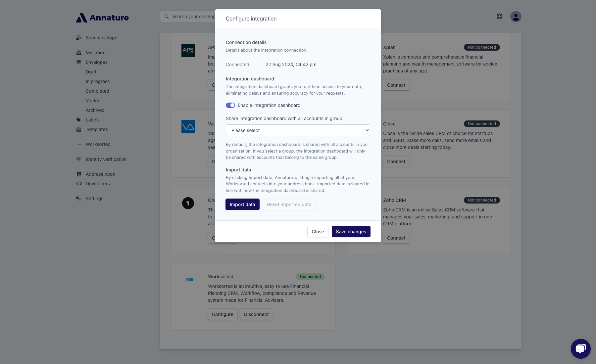Click the Labels tag icon

point(78,119)
